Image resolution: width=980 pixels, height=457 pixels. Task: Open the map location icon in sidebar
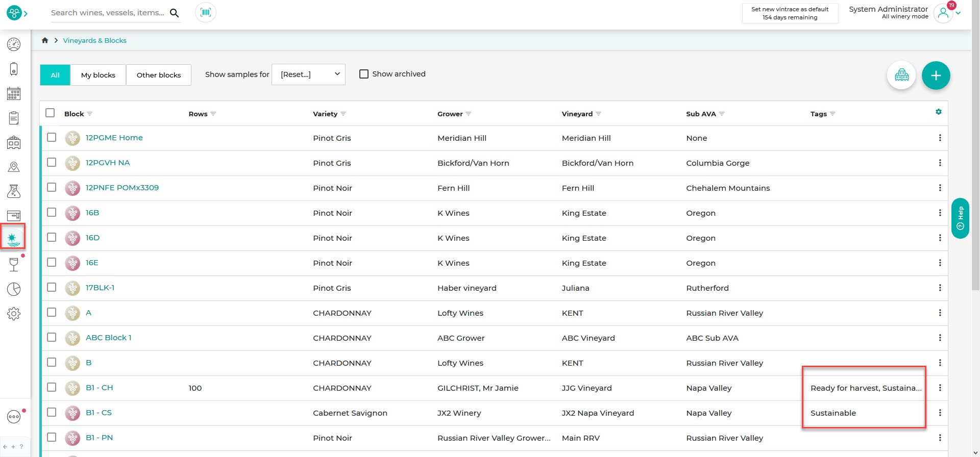coord(14,167)
